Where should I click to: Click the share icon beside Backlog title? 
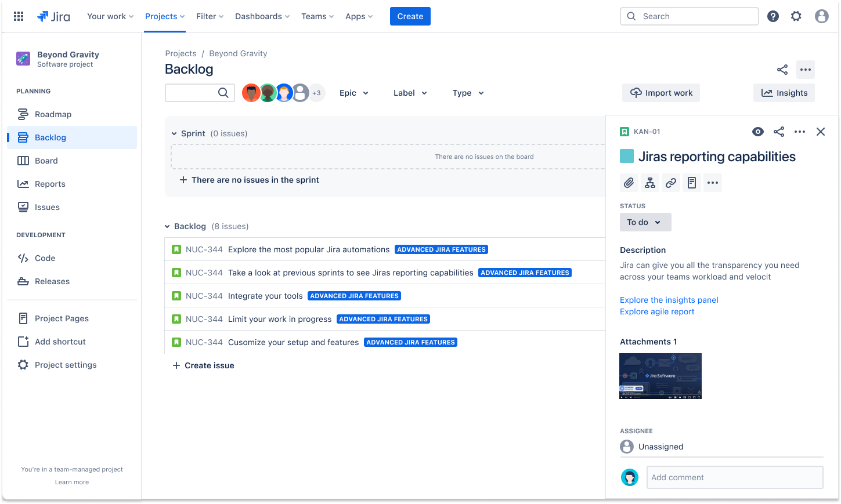click(x=782, y=70)
